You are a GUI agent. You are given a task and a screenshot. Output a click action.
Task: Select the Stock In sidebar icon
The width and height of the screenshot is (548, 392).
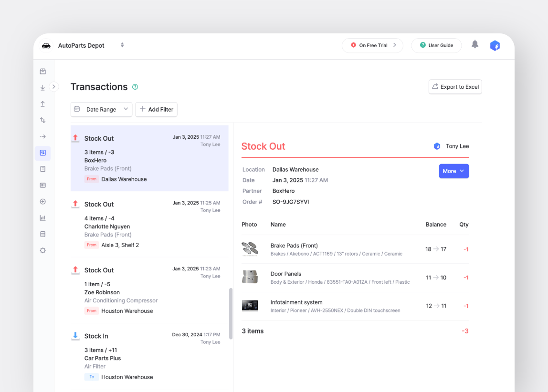(42, 87)
